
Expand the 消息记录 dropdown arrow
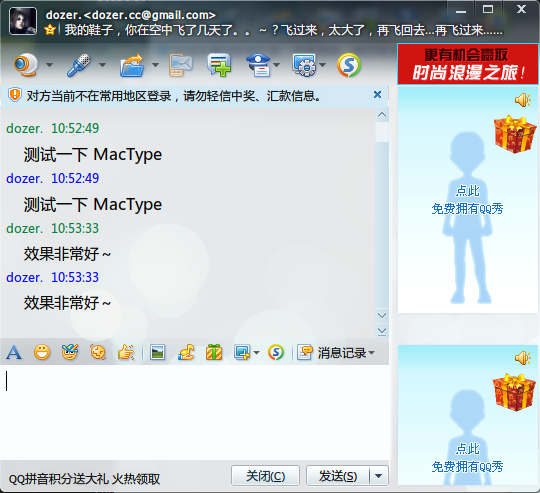click(x=372, y=353)
